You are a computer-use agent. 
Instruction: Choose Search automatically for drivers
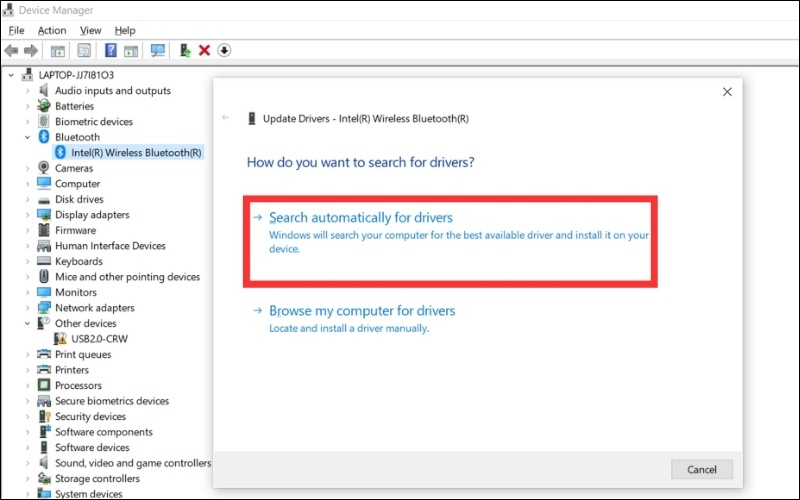tap(361, 217)
